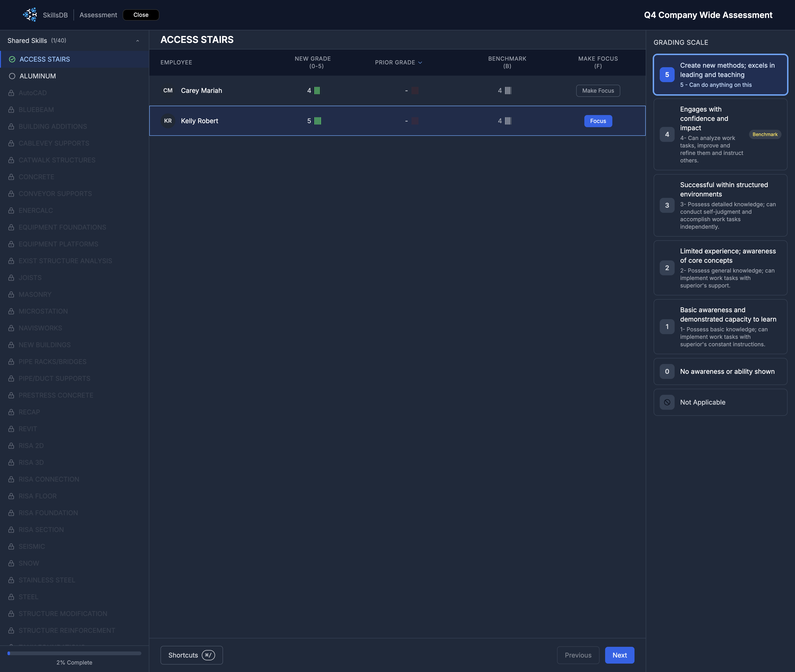
Task: Enable Make Focus for Carey Mariah
Action: 598,91
